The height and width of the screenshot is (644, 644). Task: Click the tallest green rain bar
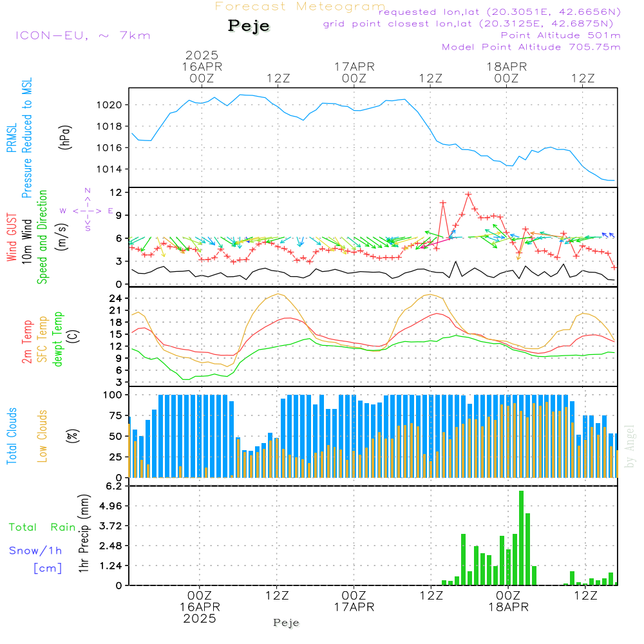click(521, 538)
